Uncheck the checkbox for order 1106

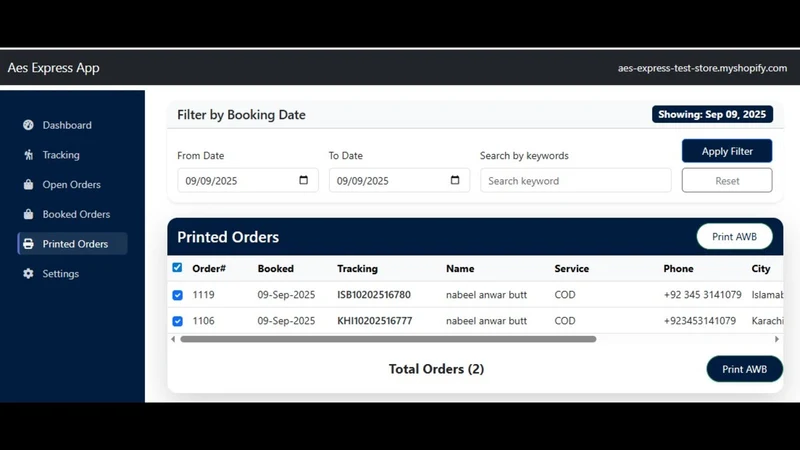[177, 321]
